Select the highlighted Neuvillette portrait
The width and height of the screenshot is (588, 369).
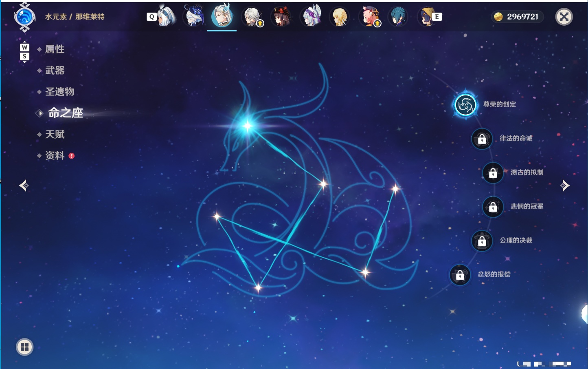point(222,15)
